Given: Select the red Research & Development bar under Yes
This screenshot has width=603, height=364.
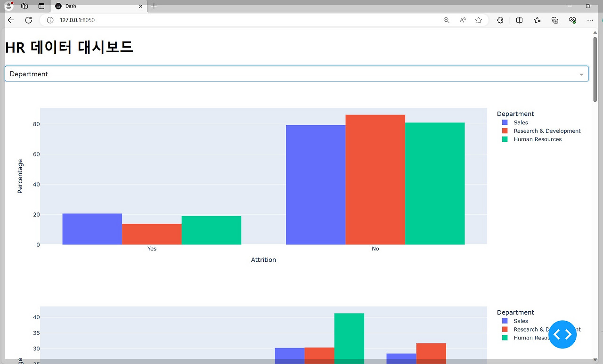Looking at the screenshot, I should pyautogui.click(x=152, y=234).
